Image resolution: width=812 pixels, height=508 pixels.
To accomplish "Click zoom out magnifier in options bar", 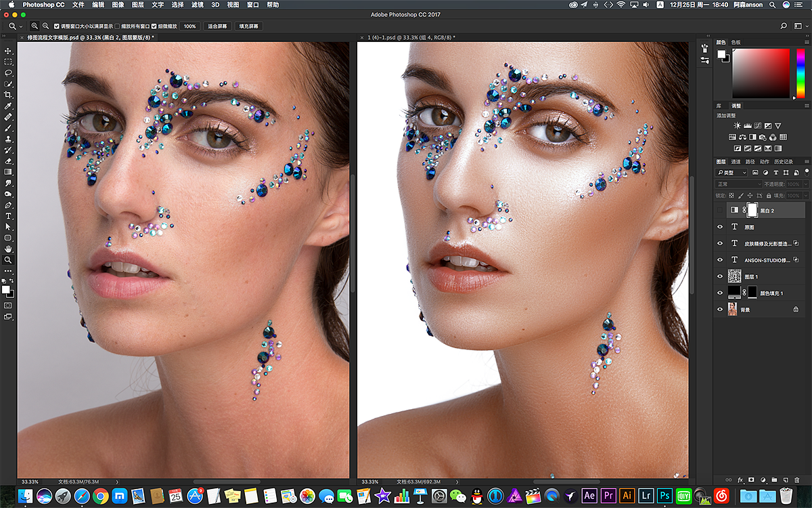I will pyautogui.click(x=45, y=26).
